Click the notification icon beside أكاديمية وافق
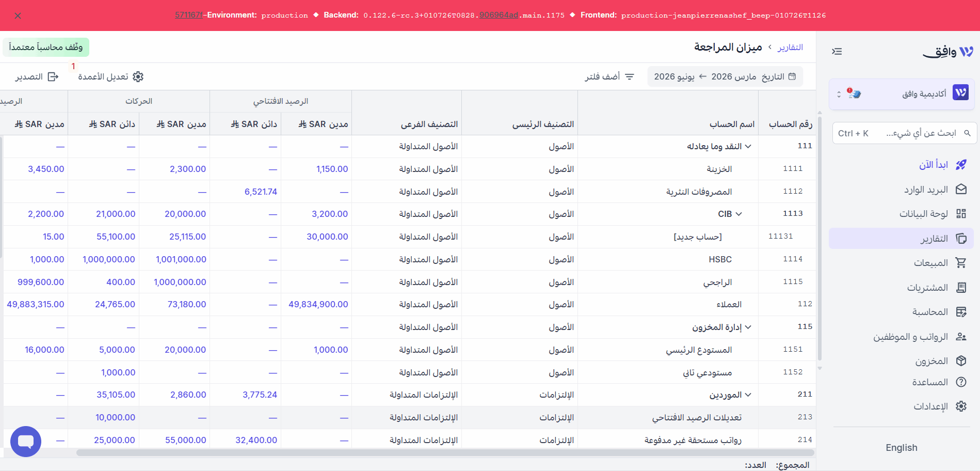The height and width of the screenshot is (471, 980). click(x=854, y=93)
